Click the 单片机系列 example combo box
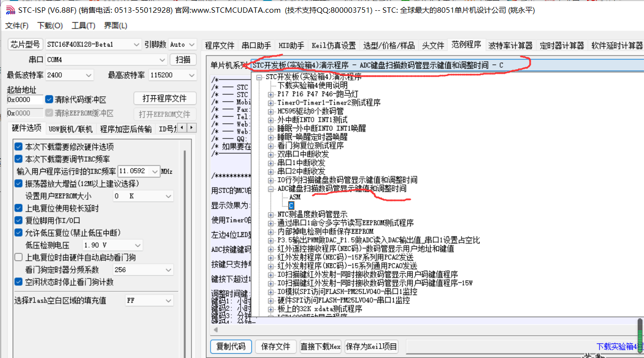 click(447, 65)
